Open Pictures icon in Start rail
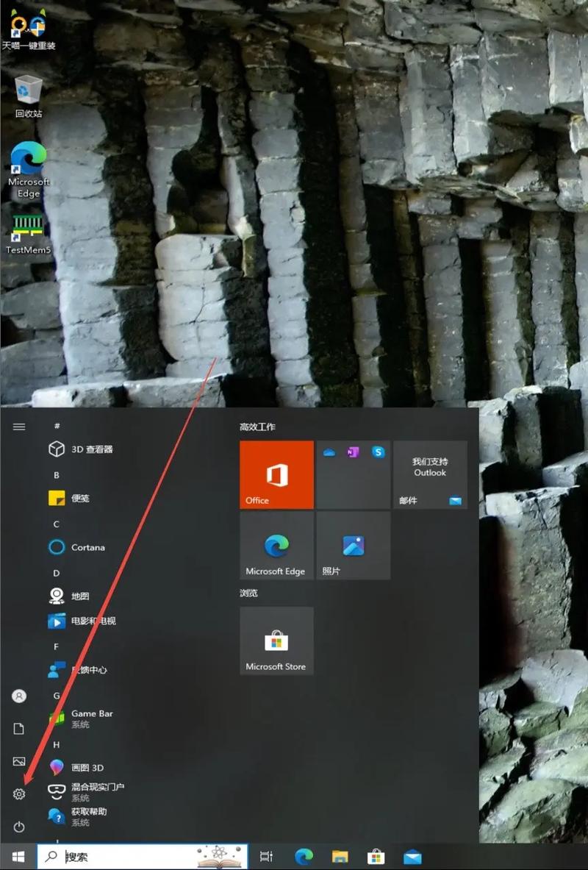 pos(19,761)
